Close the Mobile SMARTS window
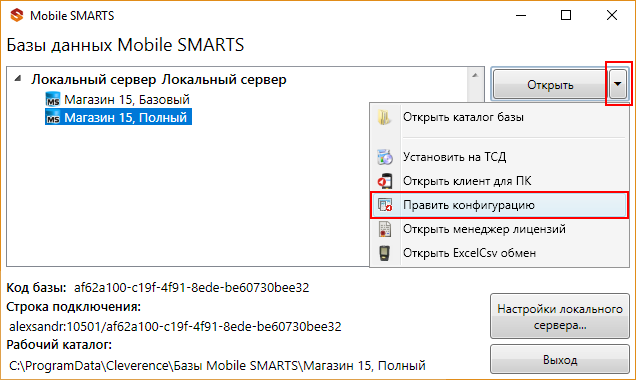 coord(612,15)
